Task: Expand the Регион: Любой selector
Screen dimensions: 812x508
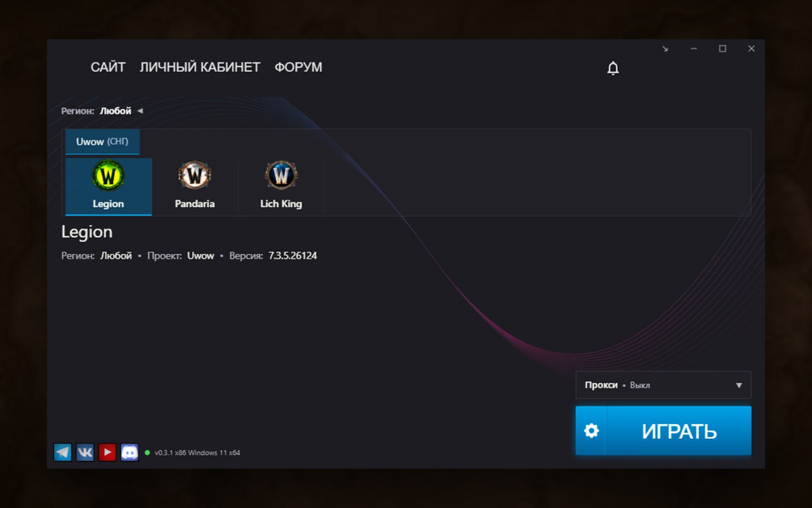Action: coord(115,111)
